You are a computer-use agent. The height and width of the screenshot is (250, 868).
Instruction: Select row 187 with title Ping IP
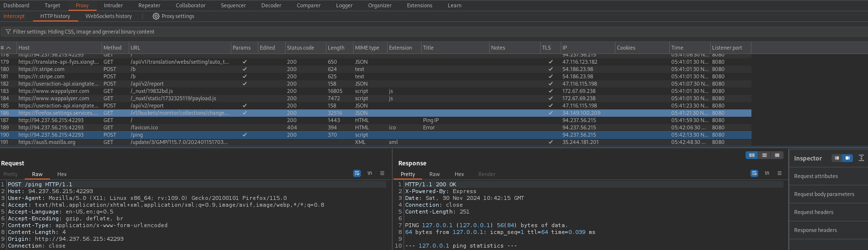[375, 120]
